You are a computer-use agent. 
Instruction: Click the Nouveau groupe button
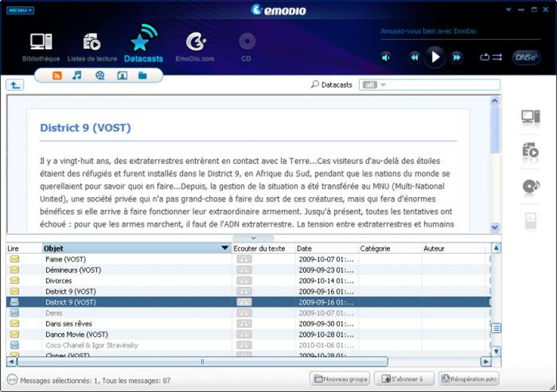tap(341, 378)
